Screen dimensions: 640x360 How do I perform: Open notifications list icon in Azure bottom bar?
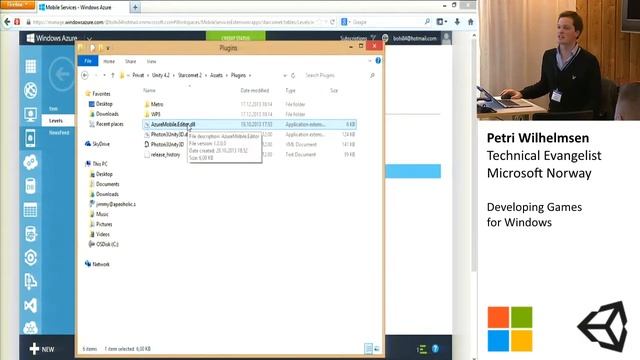422,349
